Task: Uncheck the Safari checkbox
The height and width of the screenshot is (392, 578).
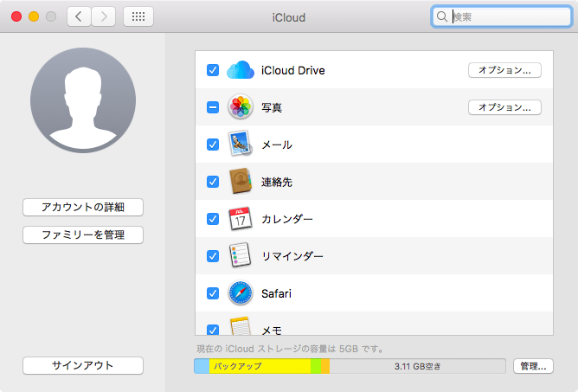Action: click(213, 293)
